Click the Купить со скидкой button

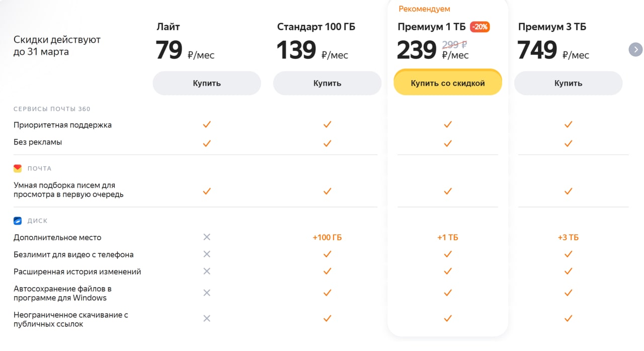[x=448, y=83]
